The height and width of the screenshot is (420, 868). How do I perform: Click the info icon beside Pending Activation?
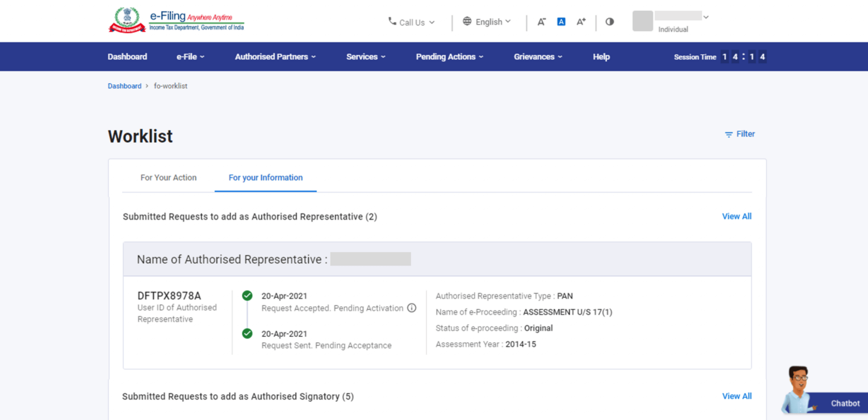(x=412, y=308)
